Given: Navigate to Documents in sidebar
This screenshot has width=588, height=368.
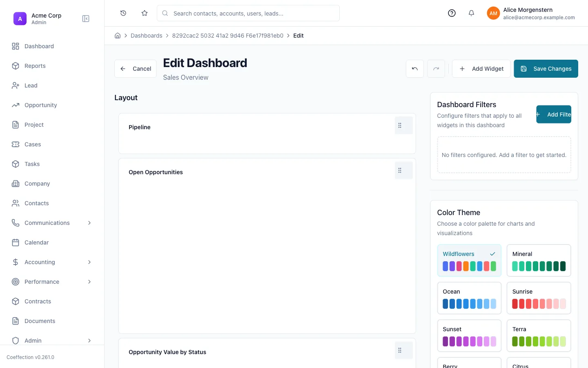Looking at the screenshot, I should tap(52, 321).
